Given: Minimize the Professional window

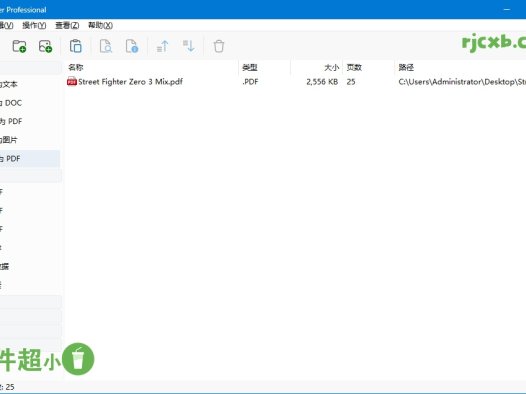Looking at the screenshot, I should 507,9.
